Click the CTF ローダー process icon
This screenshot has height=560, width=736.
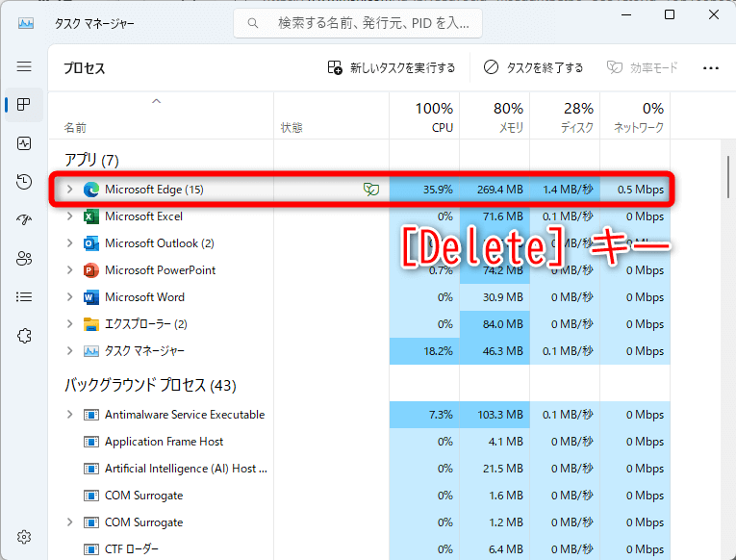(x=91, y=548)
